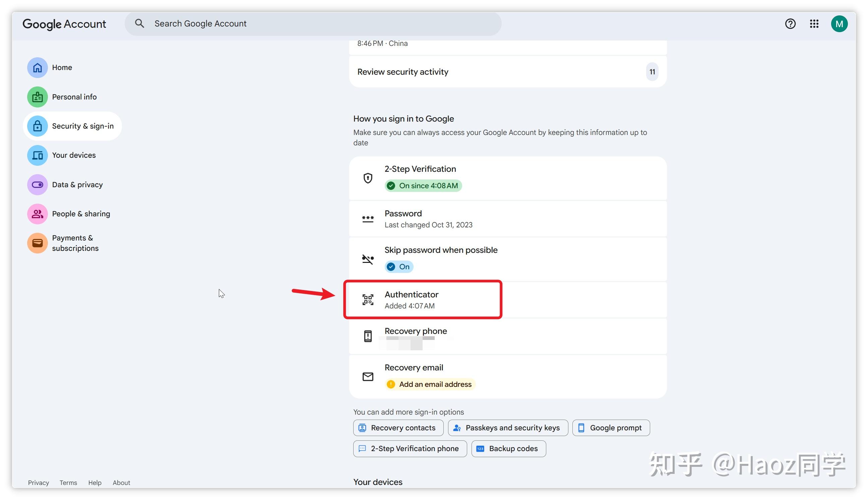Click the search magnifier icon
The height and width of the screenshot is (500, 868).
139,23
